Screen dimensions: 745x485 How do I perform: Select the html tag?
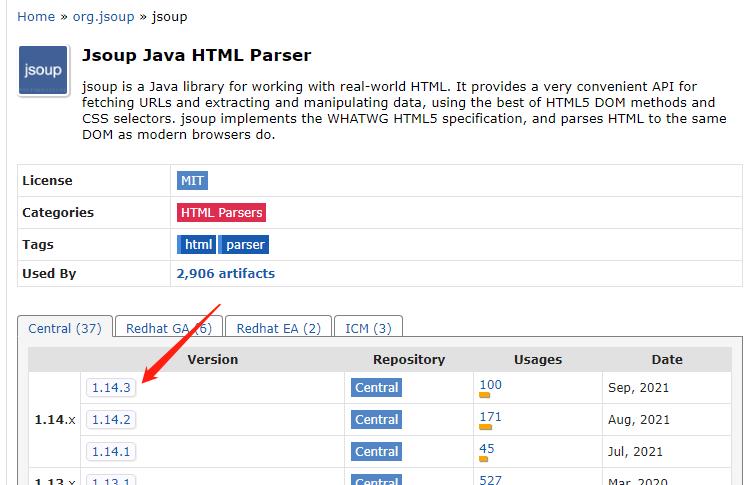click(197, 245)
